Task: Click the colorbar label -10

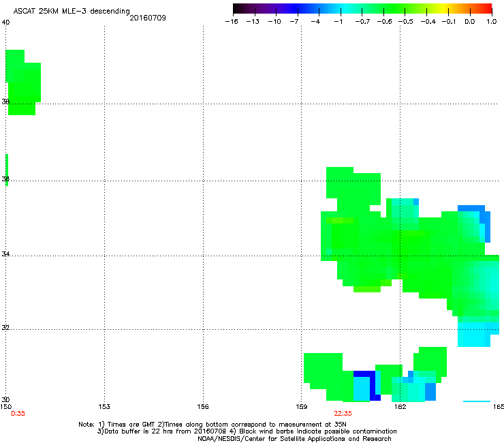Action: (x=274, y=22)
